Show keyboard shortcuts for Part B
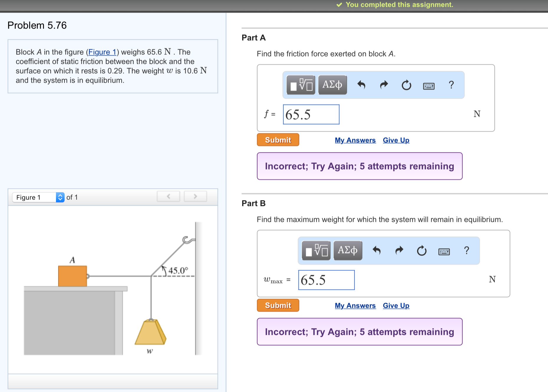This screenshot has height=392, width=548. (x=444, y=252)
